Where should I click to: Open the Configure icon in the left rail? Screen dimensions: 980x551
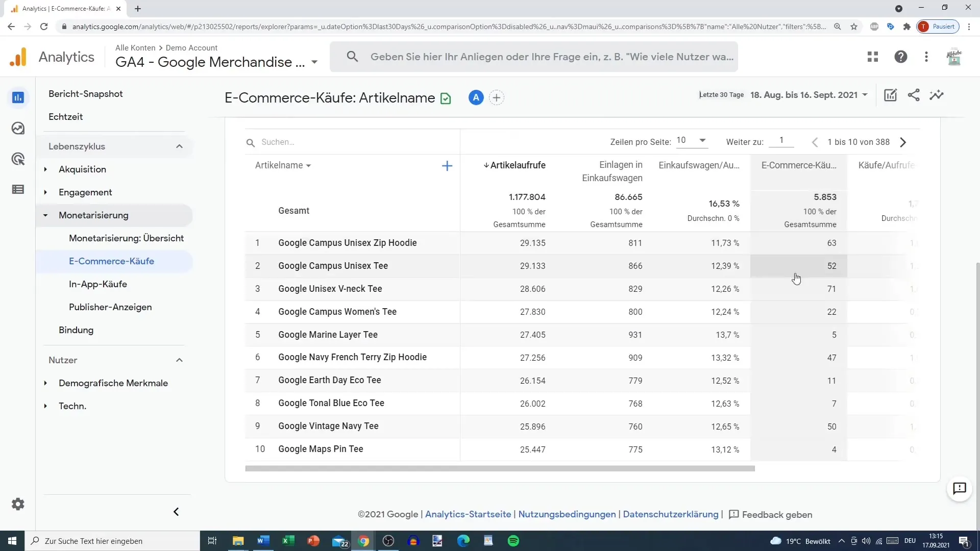pos(18,189)
